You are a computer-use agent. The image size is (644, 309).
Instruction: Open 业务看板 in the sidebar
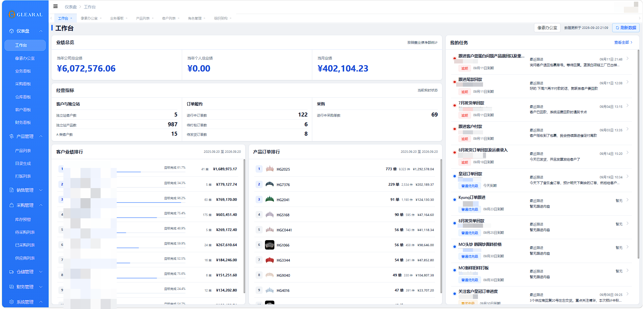(x=23, y=71)
